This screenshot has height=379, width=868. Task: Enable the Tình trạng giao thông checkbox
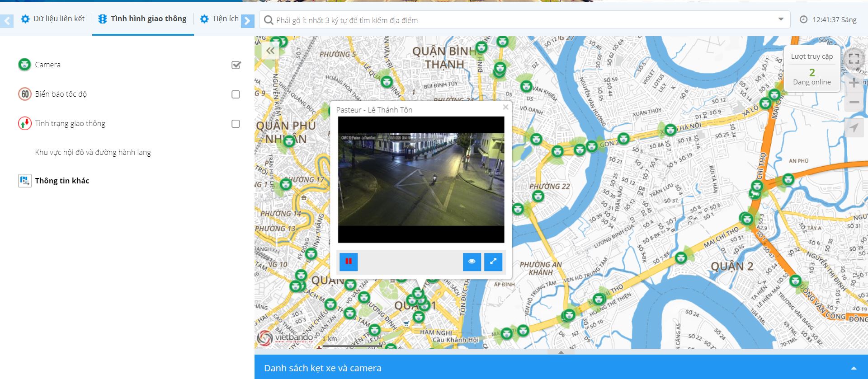(x=236, y=124)
